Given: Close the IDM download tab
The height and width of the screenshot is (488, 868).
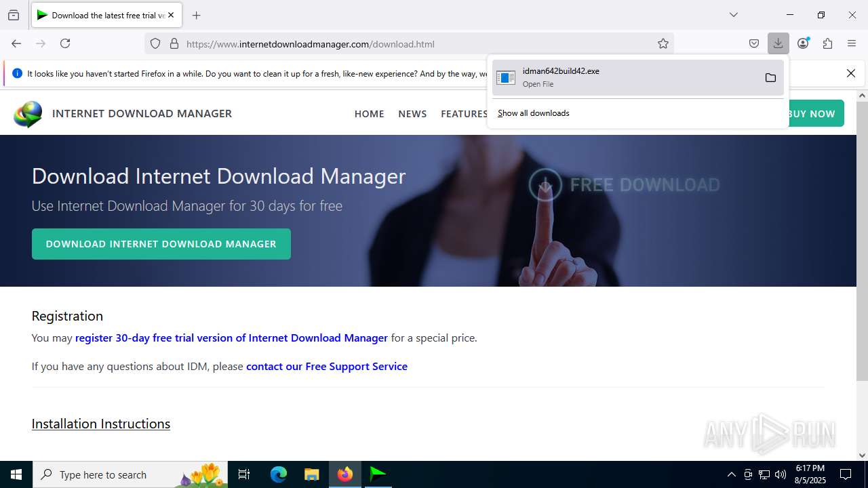Looking at the screenshot, I should click(171, 15).
